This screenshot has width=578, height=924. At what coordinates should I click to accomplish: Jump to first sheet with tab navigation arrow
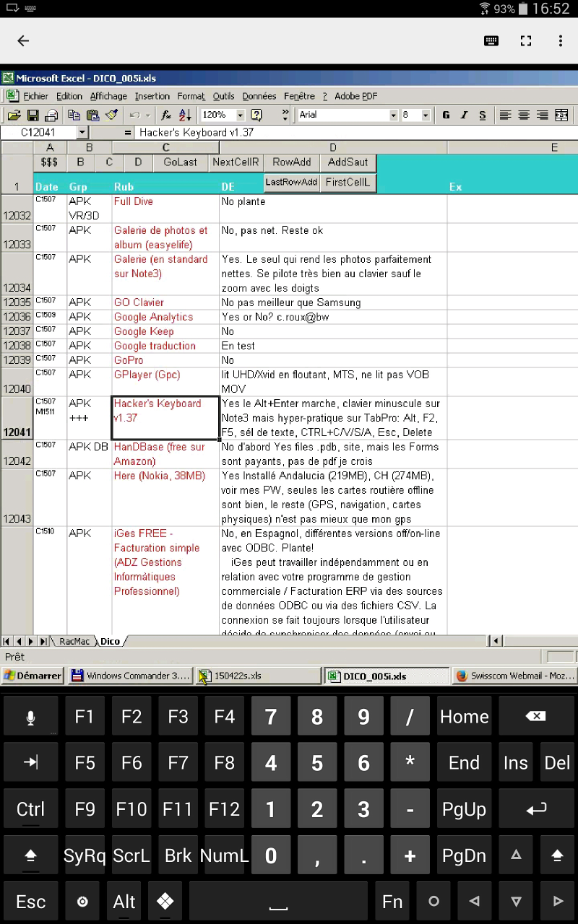7,641
